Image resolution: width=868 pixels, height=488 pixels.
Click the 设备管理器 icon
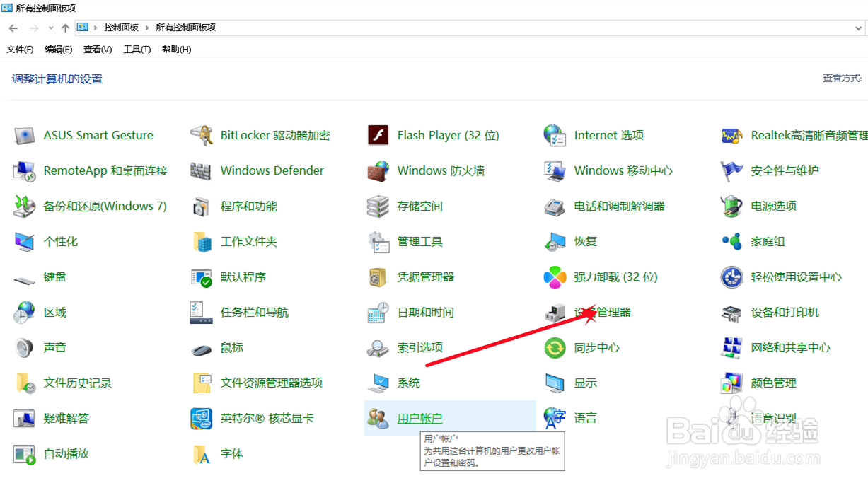pyautogui.click(x=555, y=312)
